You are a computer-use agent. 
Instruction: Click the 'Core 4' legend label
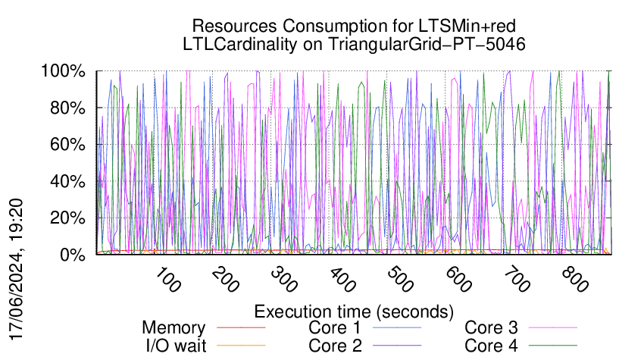coord(491,346)
